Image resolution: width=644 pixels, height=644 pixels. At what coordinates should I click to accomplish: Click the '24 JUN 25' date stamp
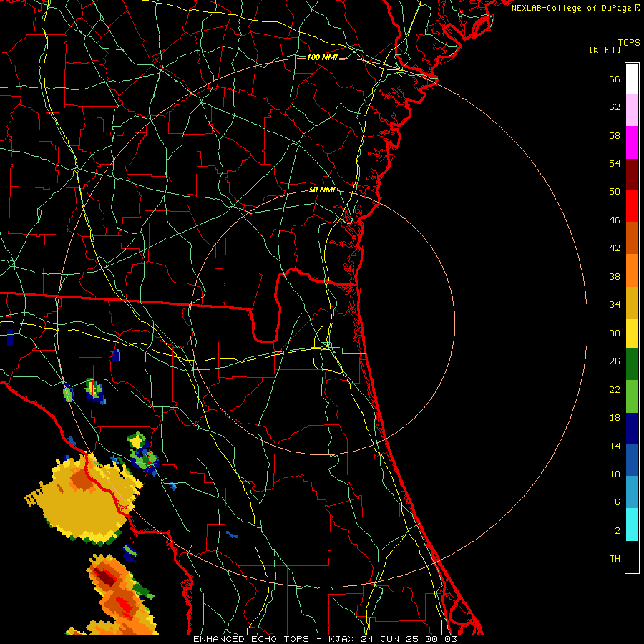(390, 639)
